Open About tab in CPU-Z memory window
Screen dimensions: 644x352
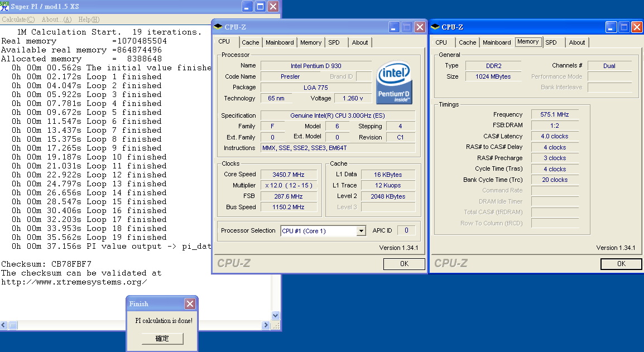pos(577,42)
